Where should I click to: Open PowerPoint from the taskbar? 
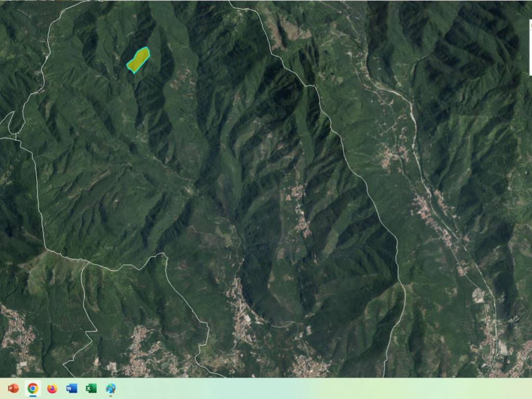pos(14,389)
